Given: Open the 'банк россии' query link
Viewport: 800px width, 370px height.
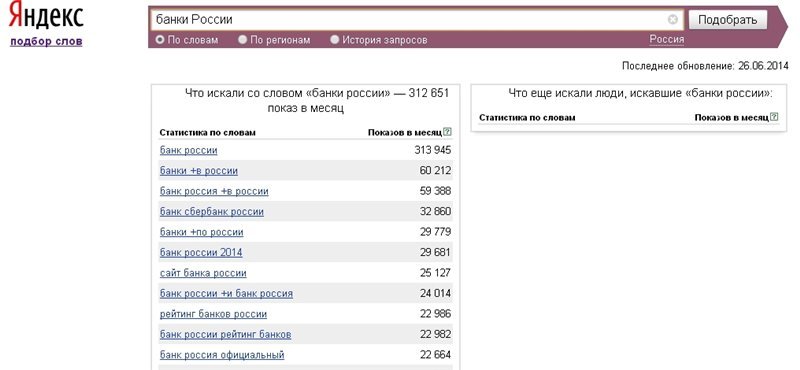Looking at the screenshot, I should coord(188,150).
